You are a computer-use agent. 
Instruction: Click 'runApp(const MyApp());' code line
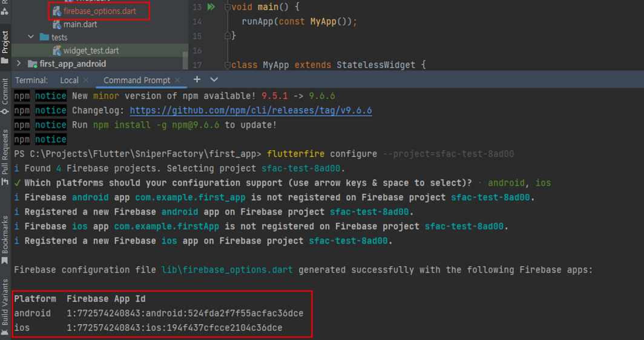pos(300,21)
